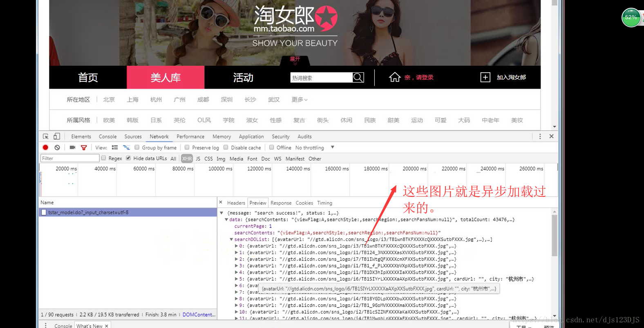Open Security DevTools tab
The width and height of the screenshot is (644, 328).
tap(280, 136)
